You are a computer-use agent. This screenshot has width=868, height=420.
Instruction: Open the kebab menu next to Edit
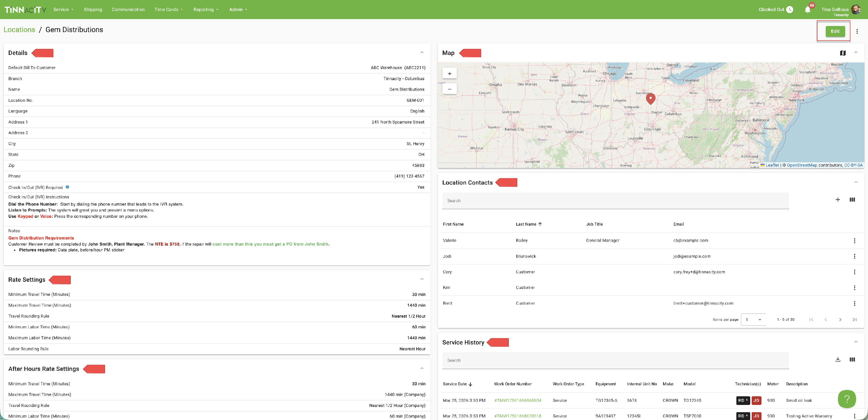click(x=857, y=31)
